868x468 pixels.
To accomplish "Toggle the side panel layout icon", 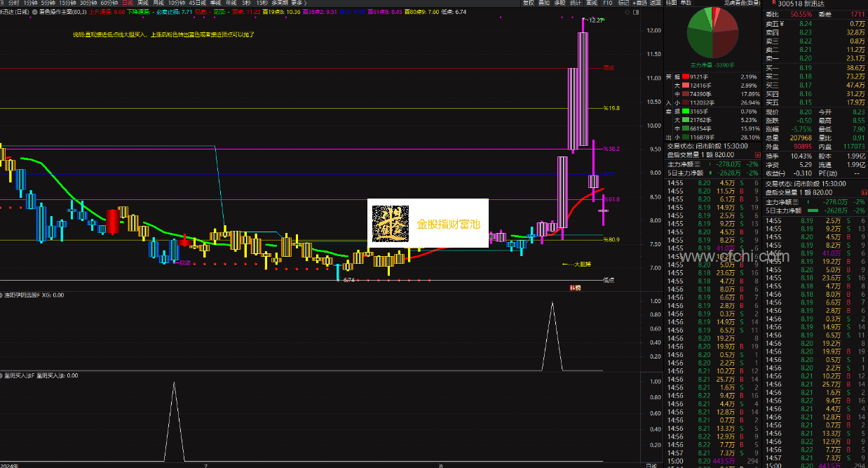I will coord(635,12).
